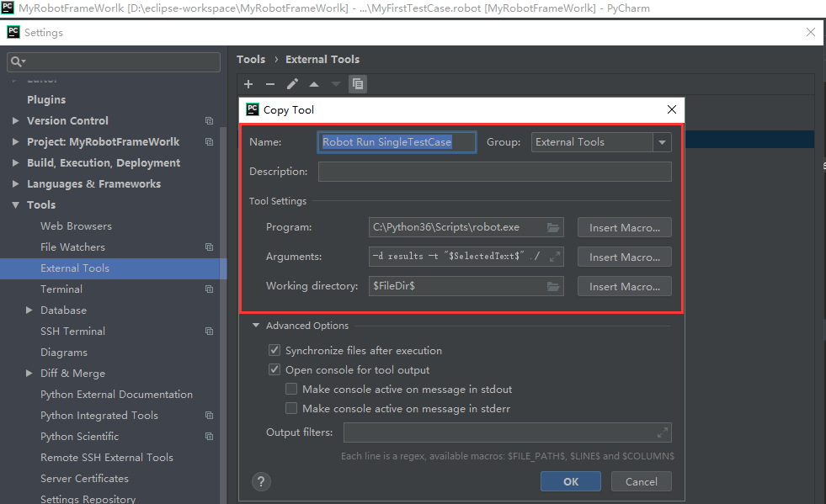
Task: Expand the Database tree item
Action: pyautogui.click(x=29, y=310)
